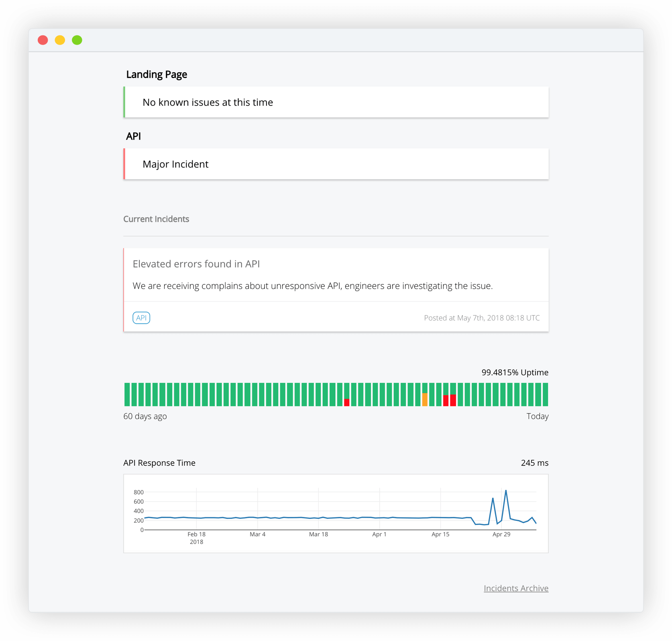This screenshot has height=641, width=672.
Task: Click the Current Incidents heading
Action: 156,219
